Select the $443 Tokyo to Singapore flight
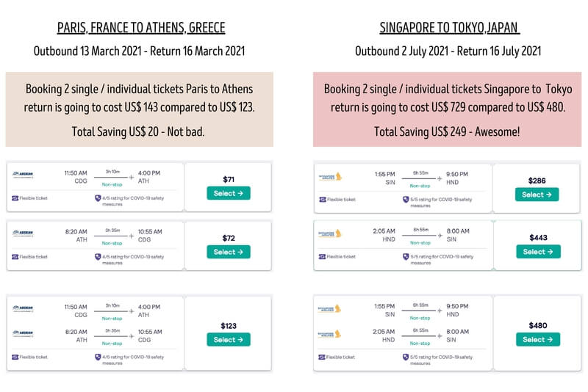 (537, 252)
